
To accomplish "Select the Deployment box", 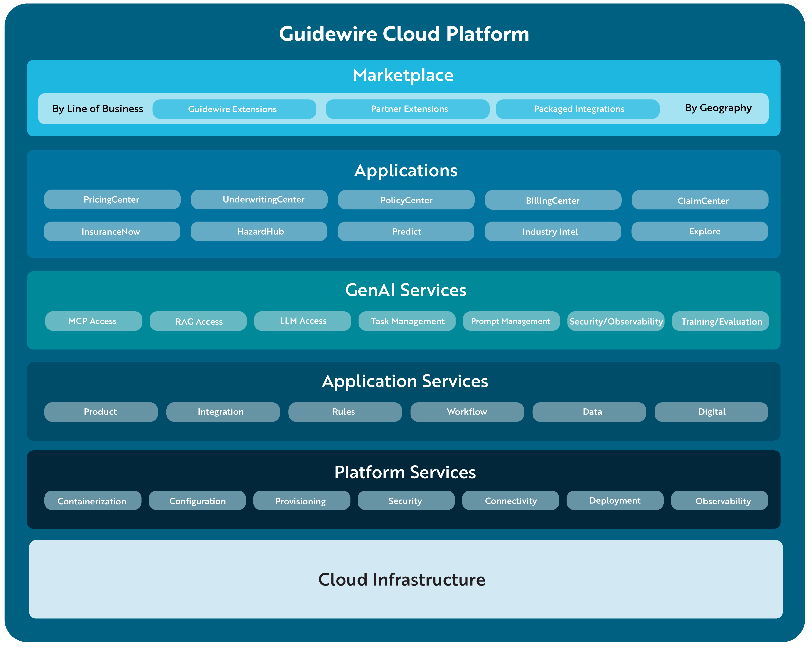I will click(x=615, y=500).
